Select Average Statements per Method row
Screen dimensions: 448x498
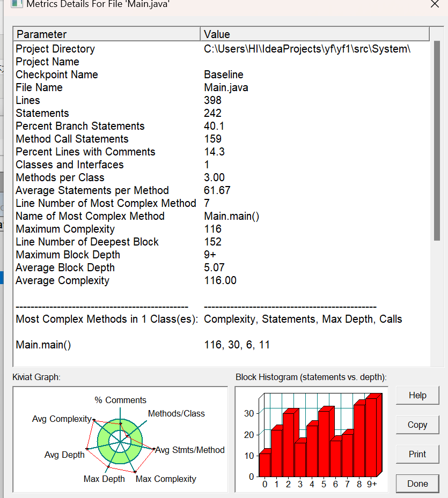pyautogui.click(x=221, y=190)
